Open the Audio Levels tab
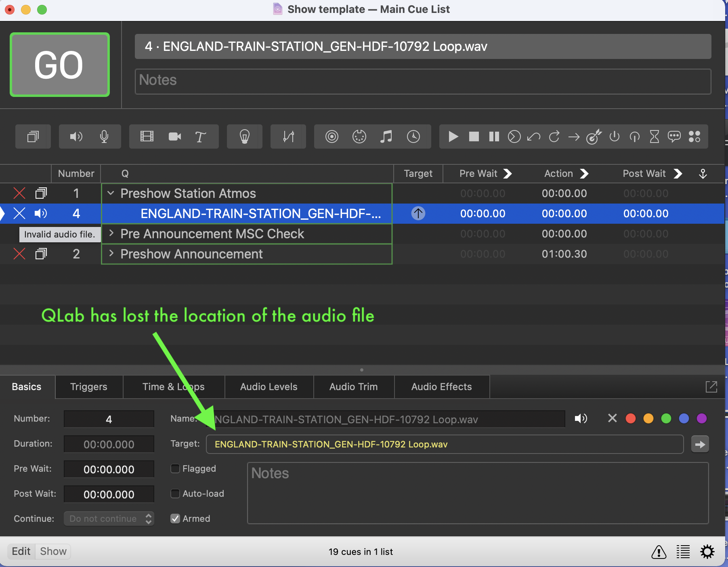 pos(269,386)
